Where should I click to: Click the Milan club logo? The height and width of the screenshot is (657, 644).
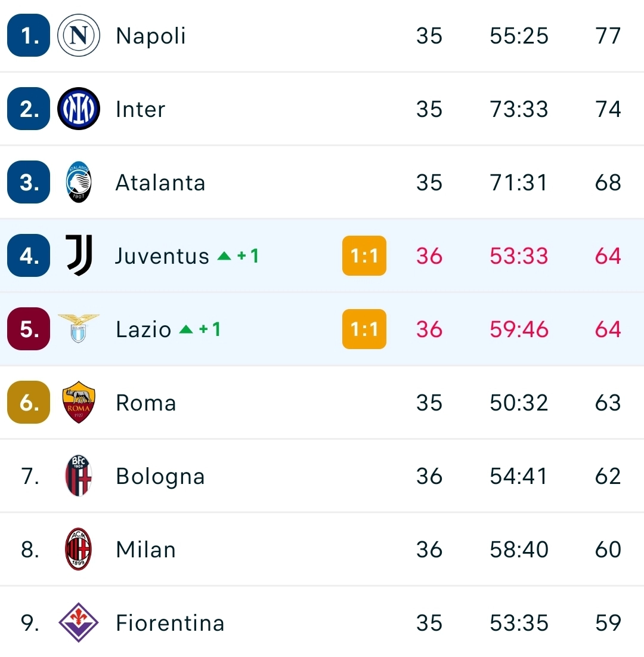pyautogui.click(x=78, y=549)
